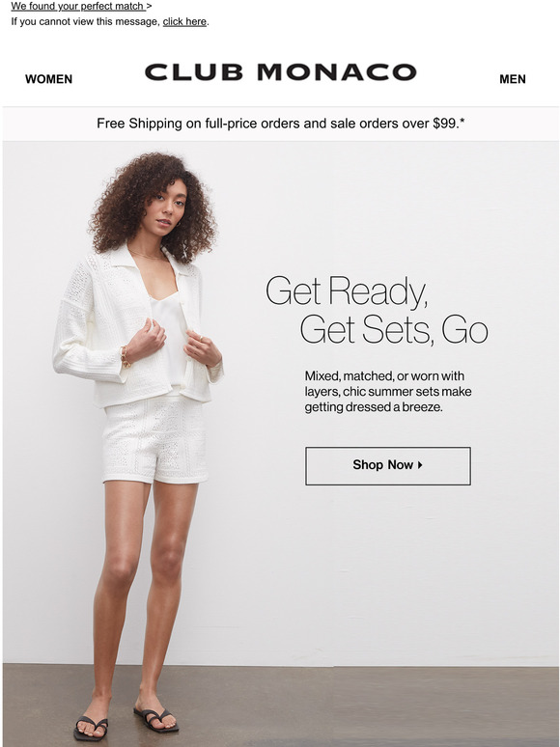Viewport: 560px width, 747px height.
Task: Click the Shop Now button
Action: (388, 466)
